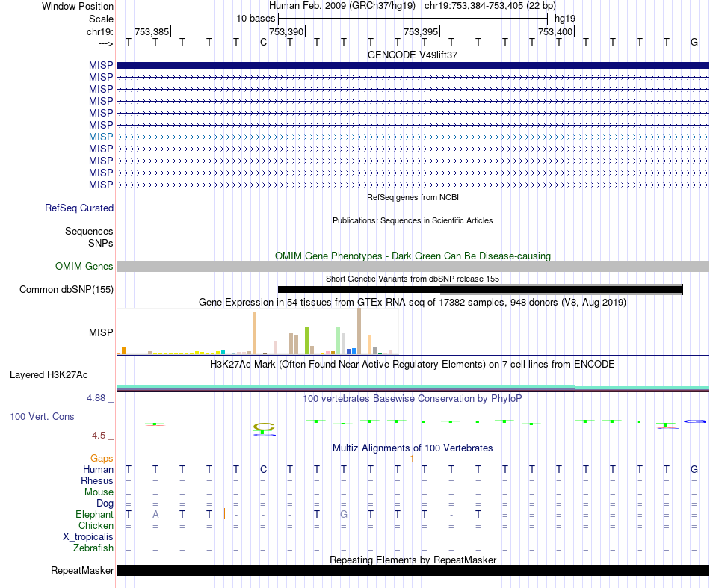Click the 4.88 PhyloP upper scale value
The height and width of the screenshot is (588, 710).
[x=96, y=398]
